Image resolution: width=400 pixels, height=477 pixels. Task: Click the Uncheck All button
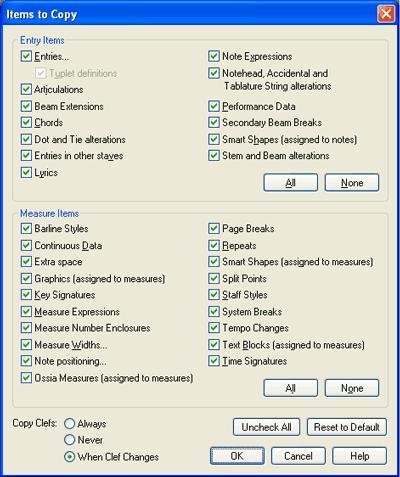[266, 427]
